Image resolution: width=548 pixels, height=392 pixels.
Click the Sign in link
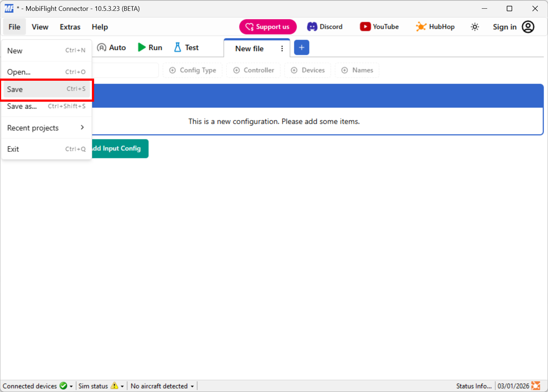point(505,26)
